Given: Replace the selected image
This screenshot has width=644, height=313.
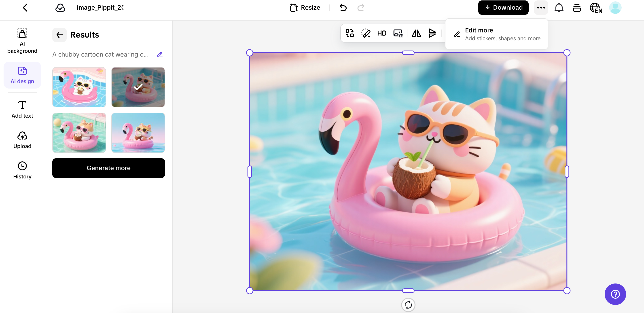Looking at the screenshot, I should pos(398,33).
